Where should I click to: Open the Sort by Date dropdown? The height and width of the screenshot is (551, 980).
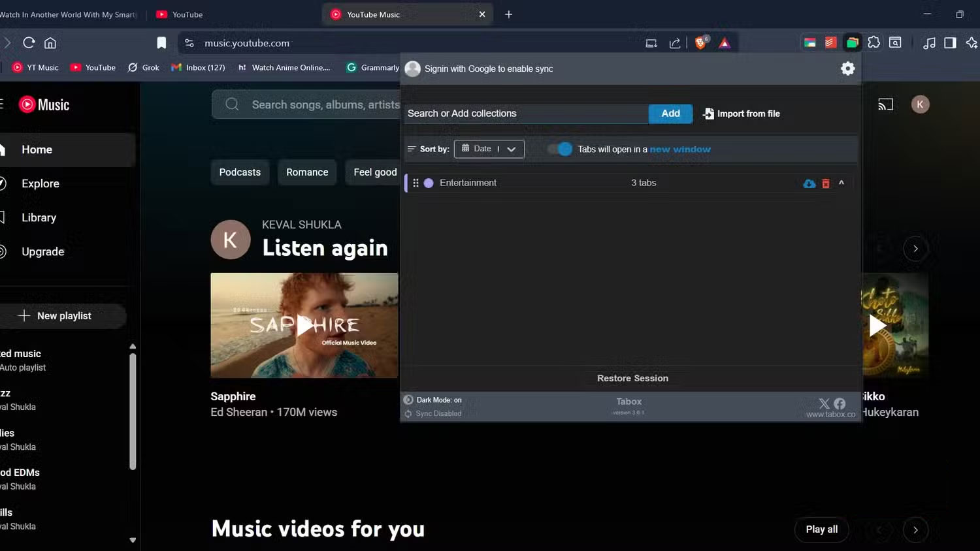pos(489,149)
